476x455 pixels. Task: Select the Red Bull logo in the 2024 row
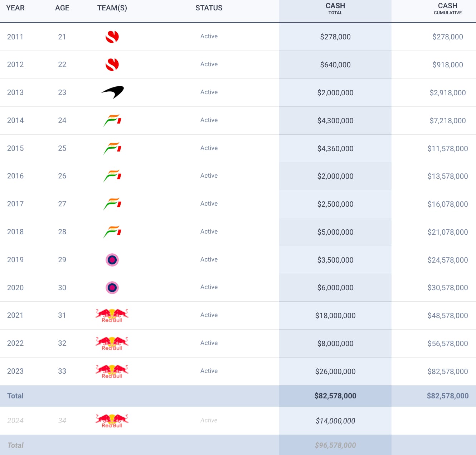tap(112, 421)
